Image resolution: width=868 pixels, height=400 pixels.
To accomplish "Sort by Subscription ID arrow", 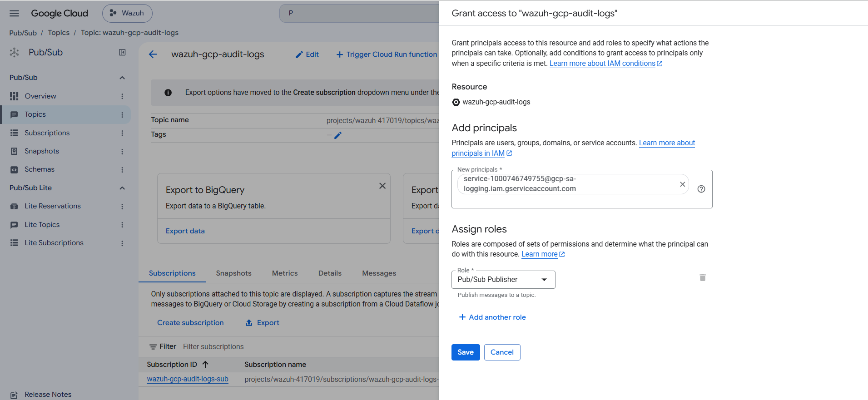I will tap(205, 365).
